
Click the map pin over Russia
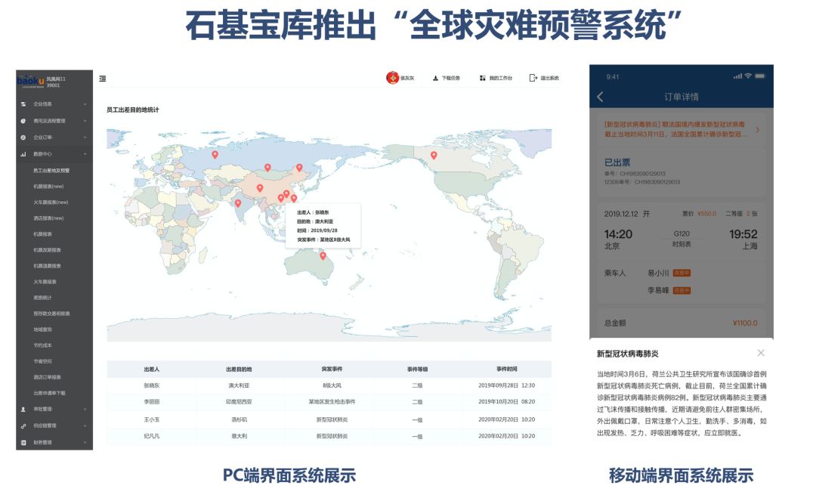click(215, 154)
